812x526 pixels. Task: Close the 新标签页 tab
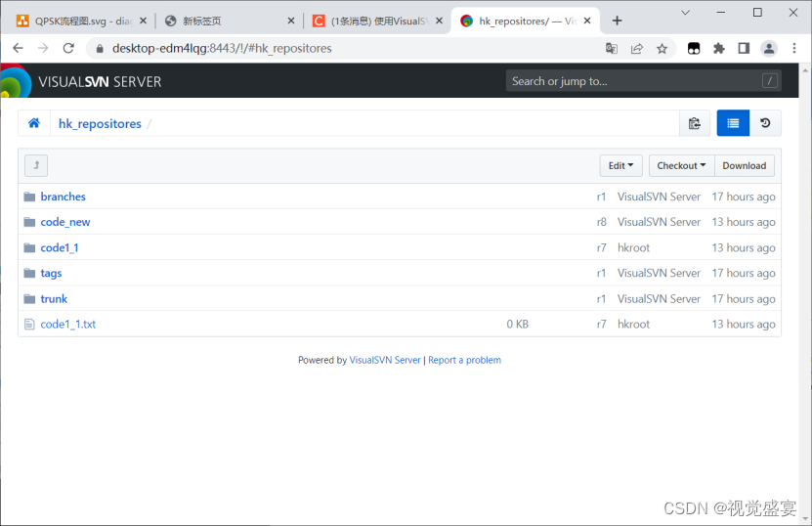(291, 21)
